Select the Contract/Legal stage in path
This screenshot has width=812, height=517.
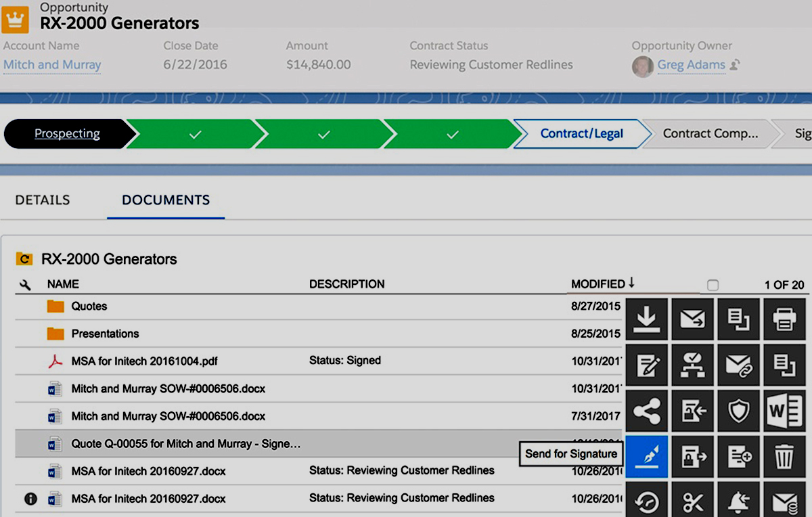tap(581, 134)
